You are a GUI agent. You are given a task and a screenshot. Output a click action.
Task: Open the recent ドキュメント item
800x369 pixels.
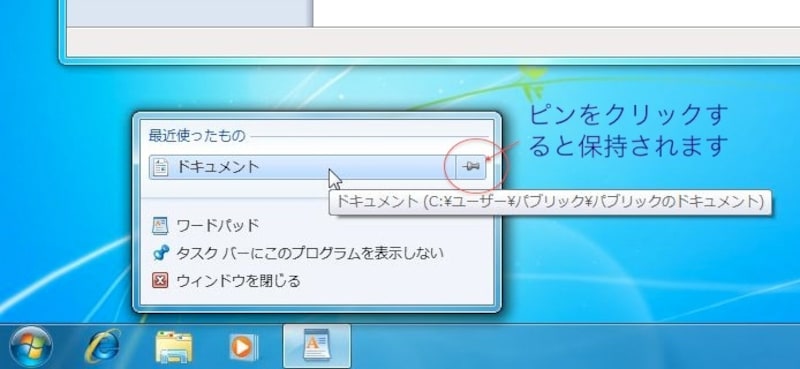(302, 167)
